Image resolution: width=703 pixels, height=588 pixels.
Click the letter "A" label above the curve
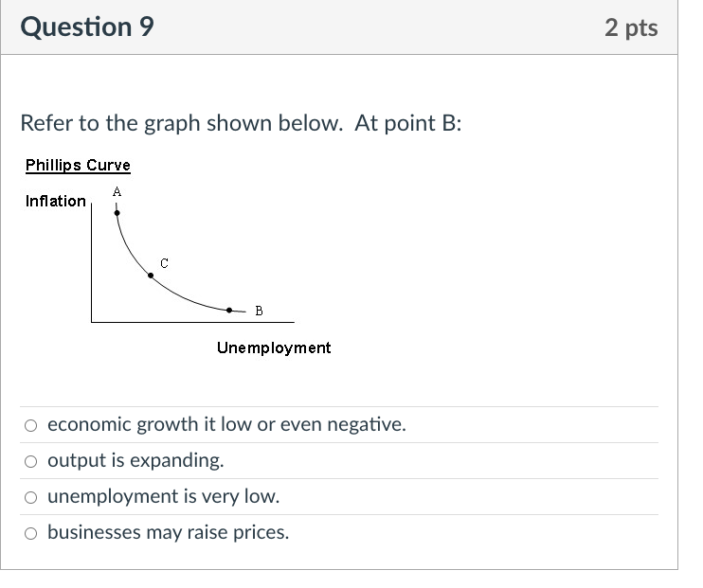tap(117, 192)
